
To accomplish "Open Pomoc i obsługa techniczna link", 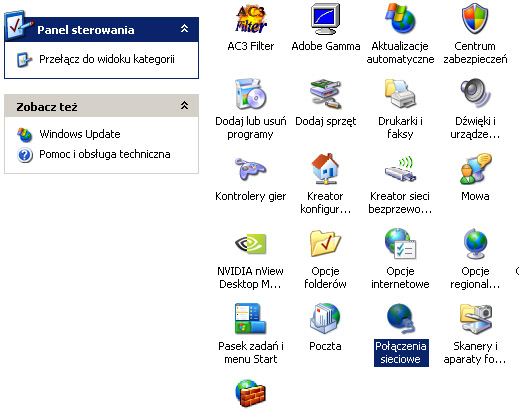I will [105, 154].
